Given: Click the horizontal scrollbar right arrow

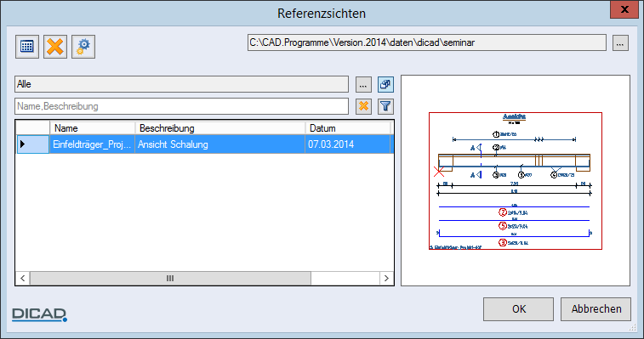Looking at the screenshot, I should [386, 279].
